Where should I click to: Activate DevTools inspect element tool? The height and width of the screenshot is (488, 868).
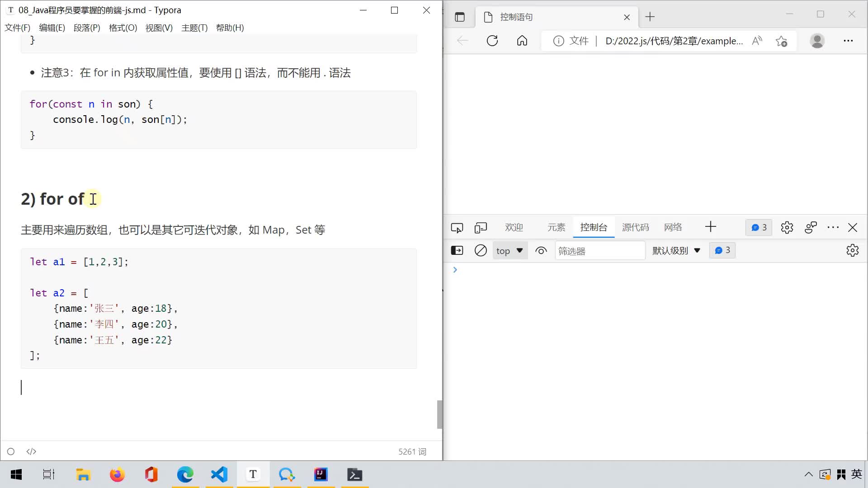(457, 228)
